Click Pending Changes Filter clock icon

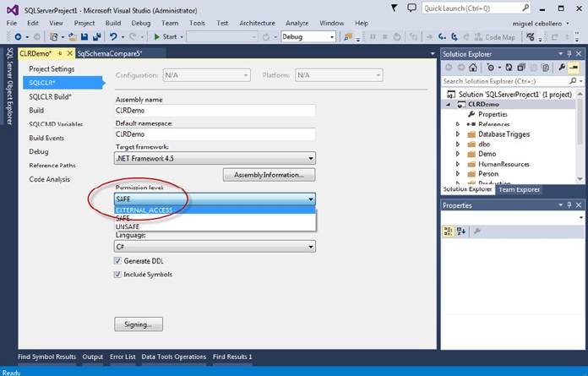point(490,68)
